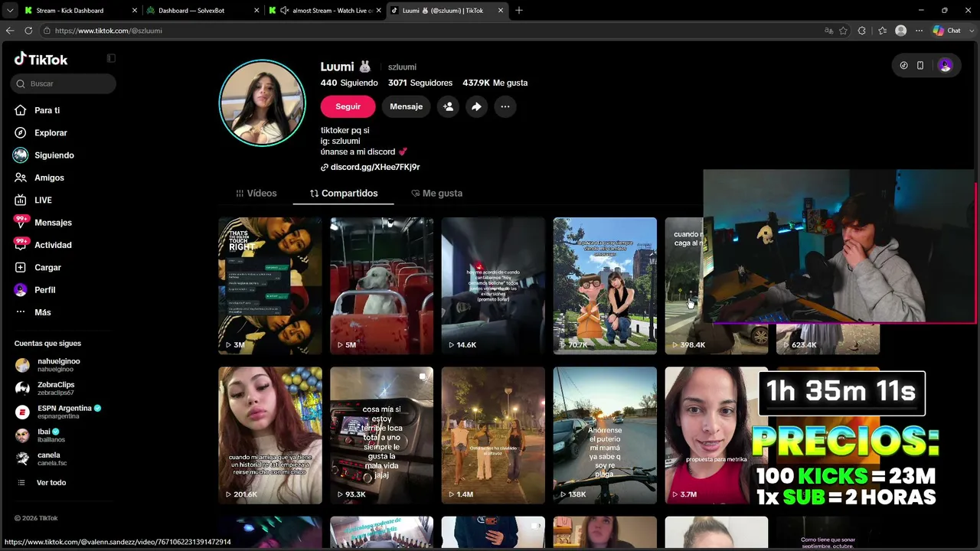Open the profile's three-dot more menu
The height and width of the screenshot is (551, 980).
point(505,106)
